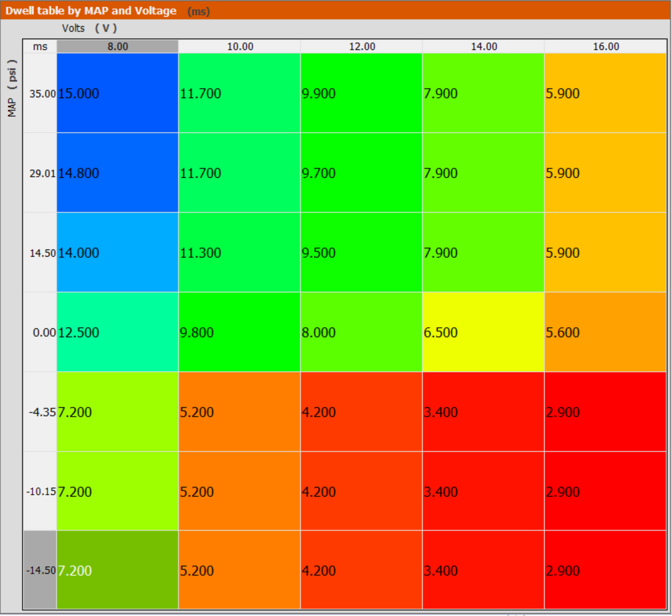
Task: Select the 16.00 volts column header
Action: tap(606, 46)
